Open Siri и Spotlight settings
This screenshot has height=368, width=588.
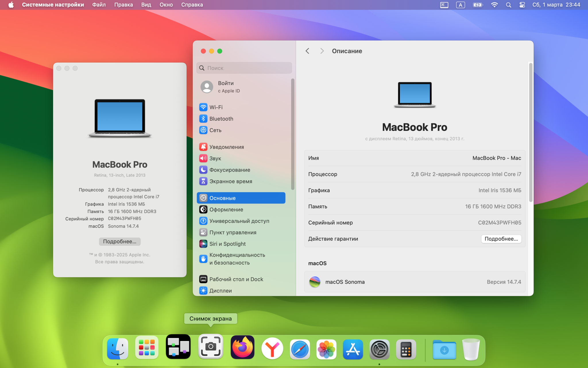[241, 244]
